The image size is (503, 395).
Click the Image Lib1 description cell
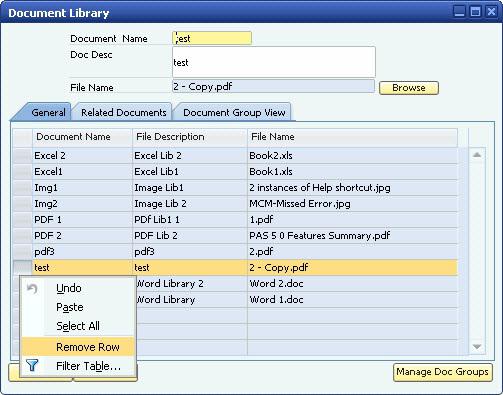(190, 188)
